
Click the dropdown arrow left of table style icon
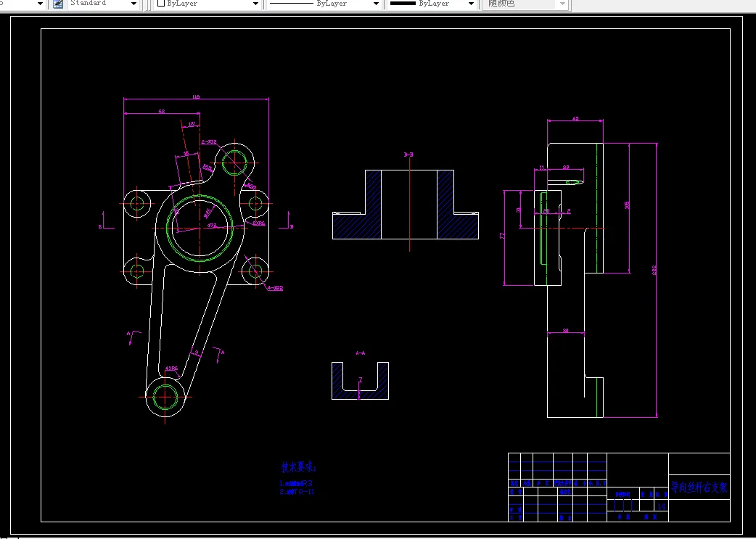click(40, 4)
